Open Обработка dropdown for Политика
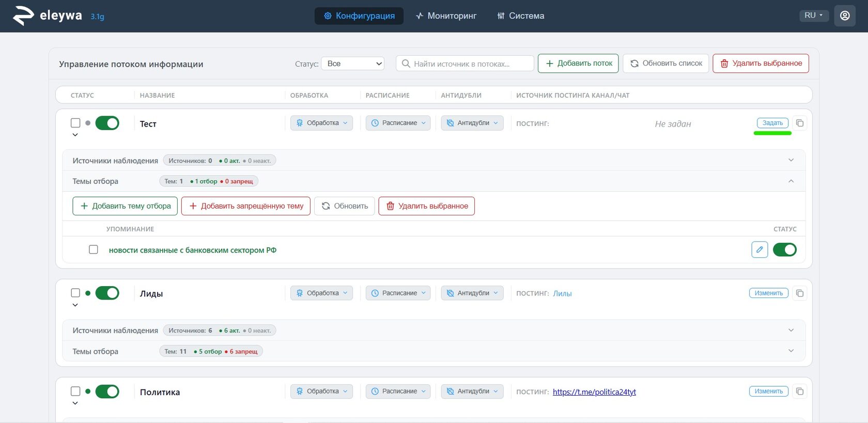The width and height of the screenshot is (868, 423). tap(321, 391)
